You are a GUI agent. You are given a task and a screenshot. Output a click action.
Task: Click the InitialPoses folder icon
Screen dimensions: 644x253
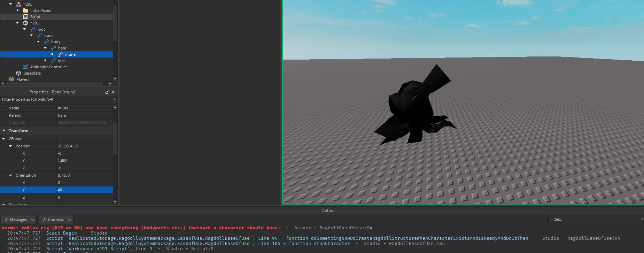coord(25,10)
